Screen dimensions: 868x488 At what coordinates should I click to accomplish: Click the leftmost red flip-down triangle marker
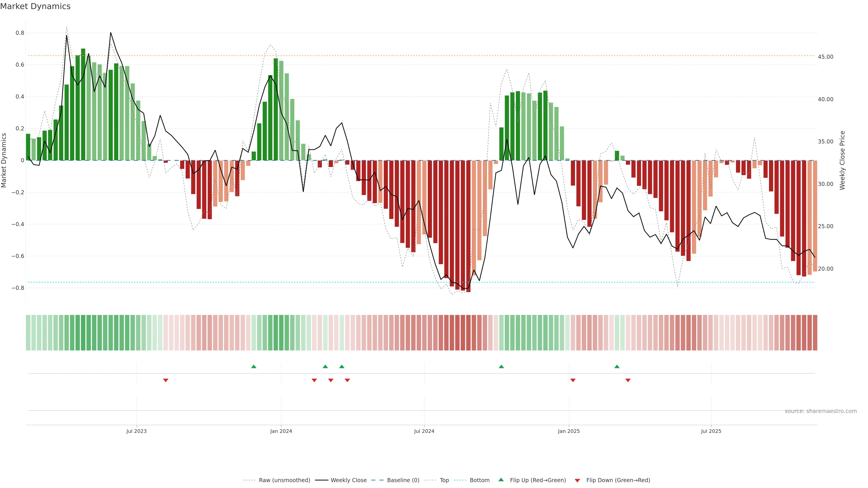[165, 380]
